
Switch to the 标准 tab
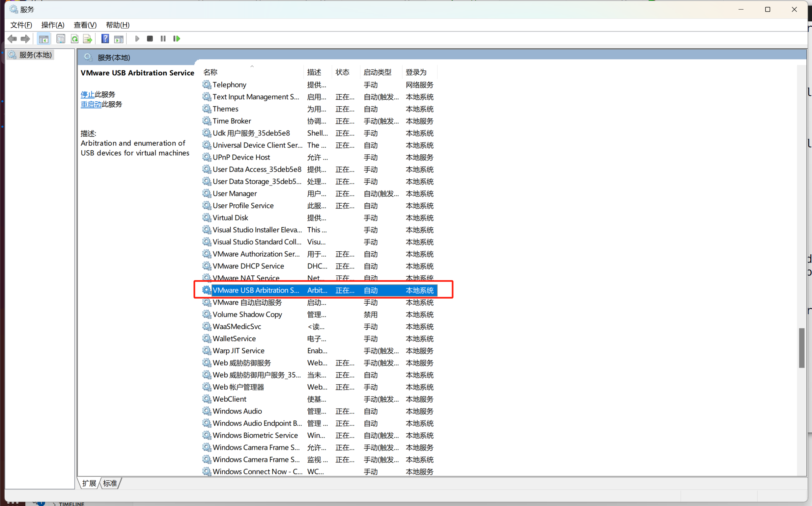coord(110,483)
